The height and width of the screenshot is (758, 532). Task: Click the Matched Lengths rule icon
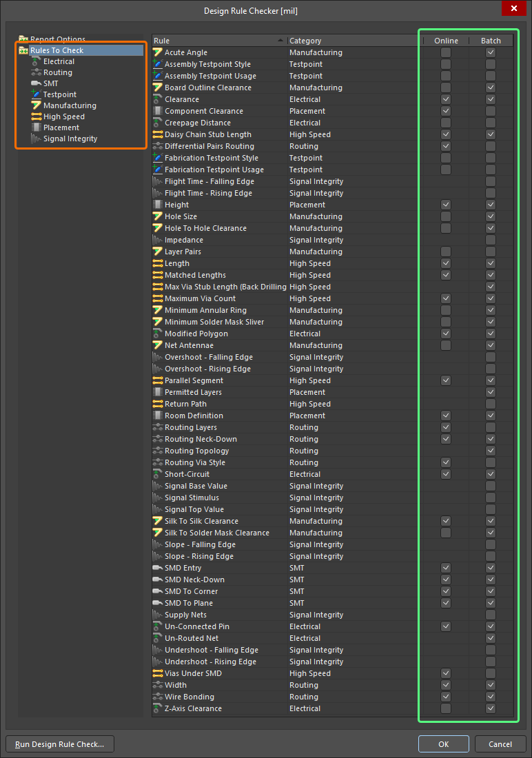pyautogui.click(x=158, y=275)
